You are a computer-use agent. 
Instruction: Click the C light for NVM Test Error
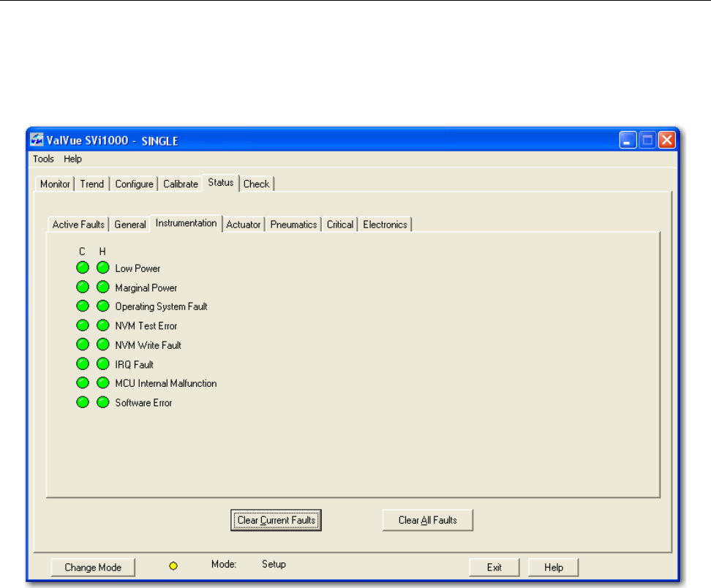coord(83,325)
